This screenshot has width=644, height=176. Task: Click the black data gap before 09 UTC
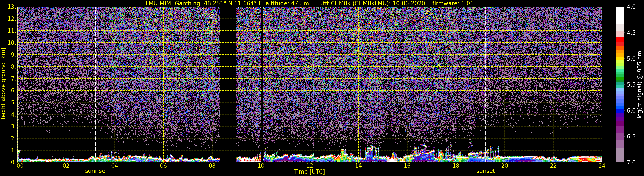click(x=228, y=85)
